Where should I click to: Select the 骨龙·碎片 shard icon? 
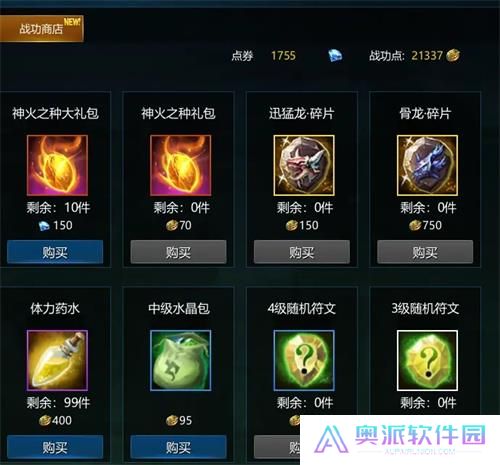click(427, 165)
